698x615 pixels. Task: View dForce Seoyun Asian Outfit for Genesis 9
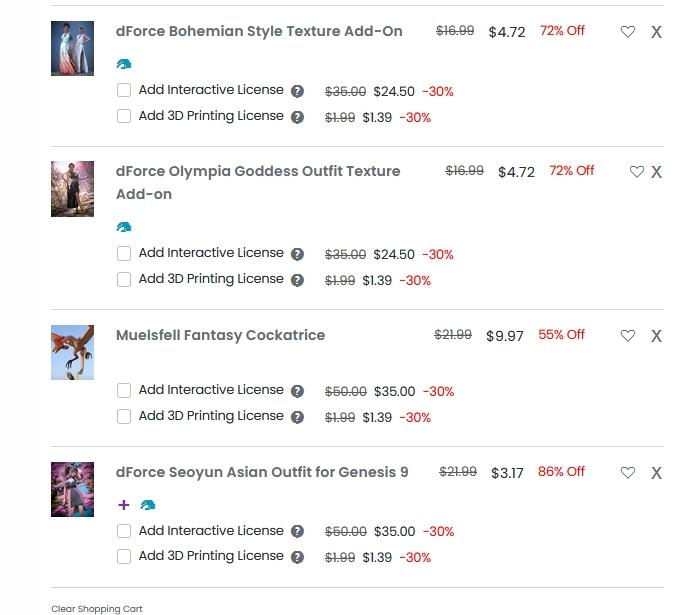[x=262, y=472]
